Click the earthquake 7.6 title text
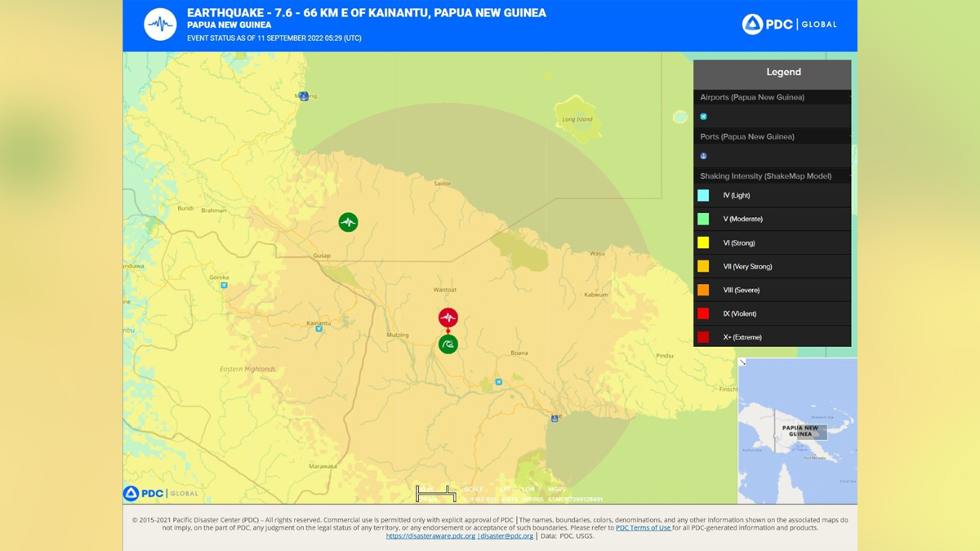The image size is (980, 551). pyautogui.click(x=367, y=13)
